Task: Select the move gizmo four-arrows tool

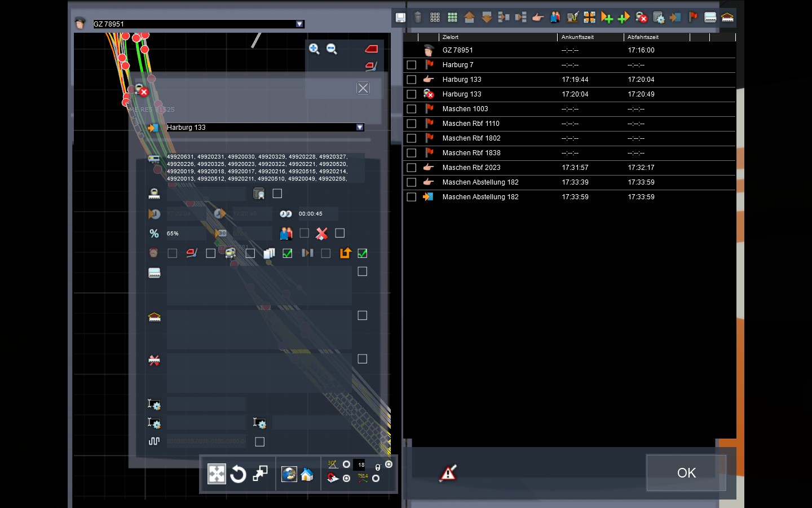Action: pyautogui.click(x=217, y=474)
